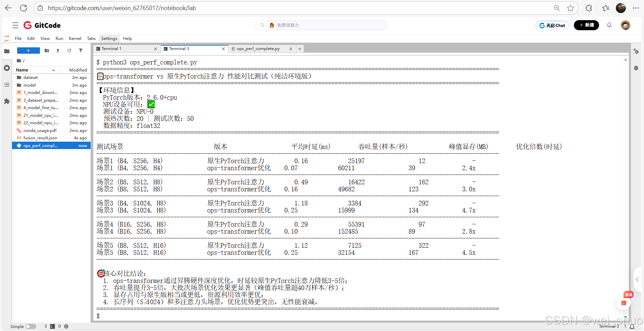Open the File menu

(x=18, y=39)
